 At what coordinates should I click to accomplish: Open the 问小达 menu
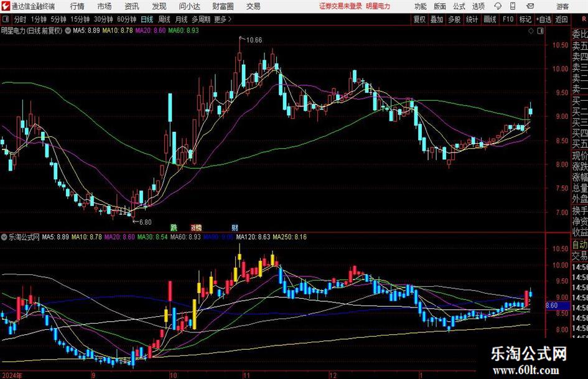[189, 6]
